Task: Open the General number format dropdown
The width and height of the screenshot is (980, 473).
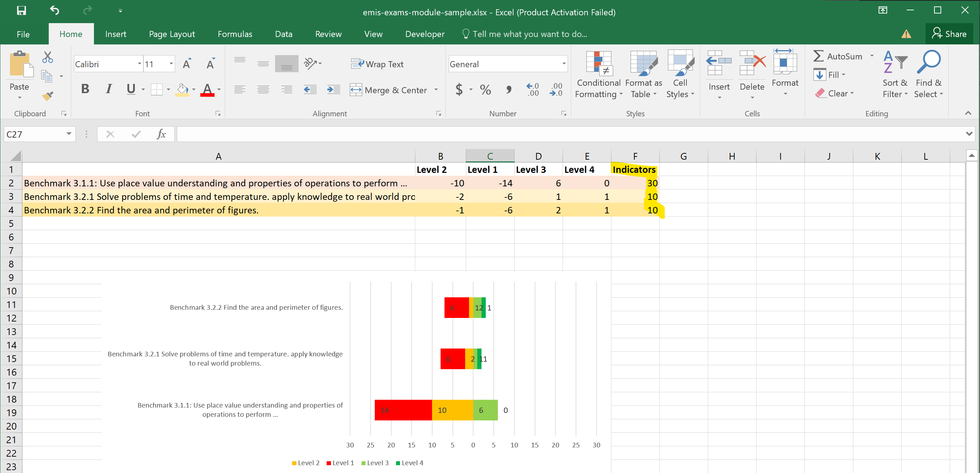Action: pyautogui.click(x=563, y=64)
